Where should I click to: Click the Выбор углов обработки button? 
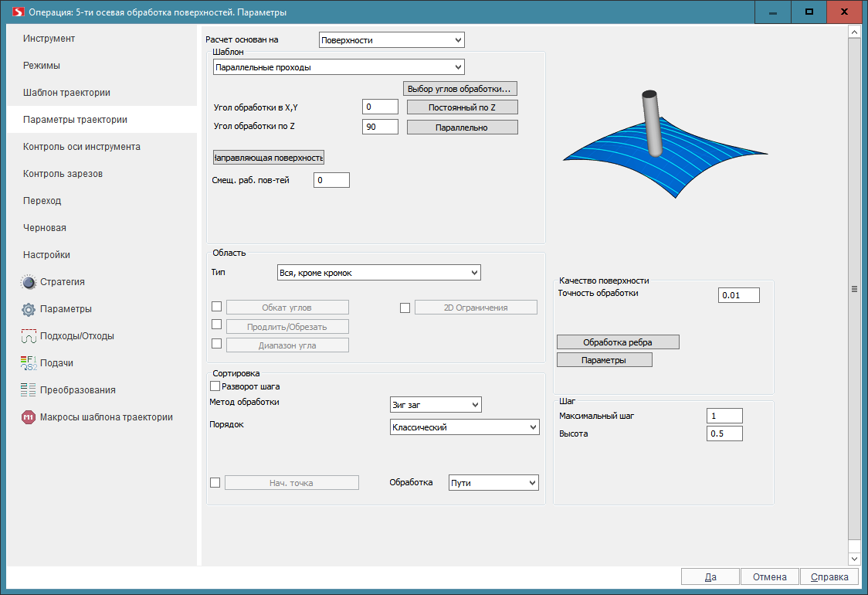tap(459, 89)
